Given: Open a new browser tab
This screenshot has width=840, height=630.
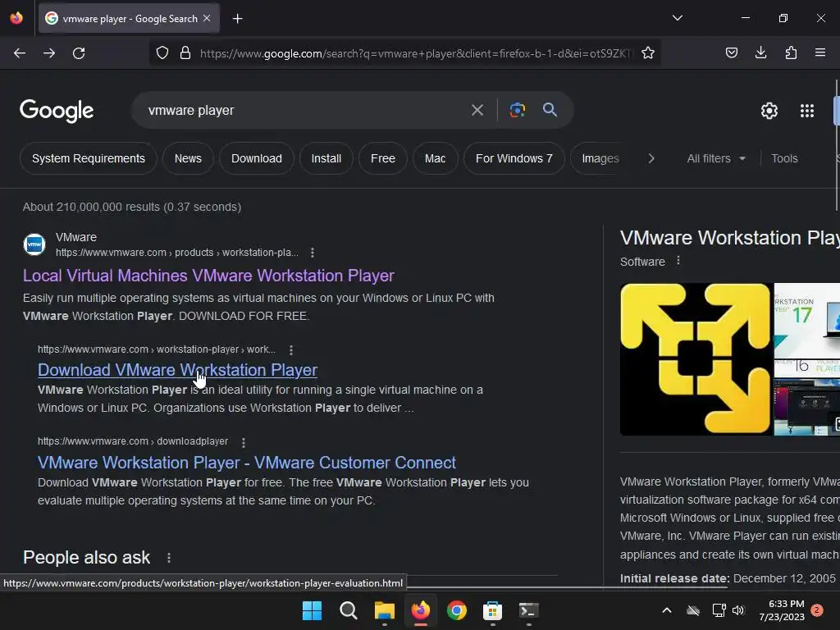Looking at the screenshot, I should pos(237,19).
